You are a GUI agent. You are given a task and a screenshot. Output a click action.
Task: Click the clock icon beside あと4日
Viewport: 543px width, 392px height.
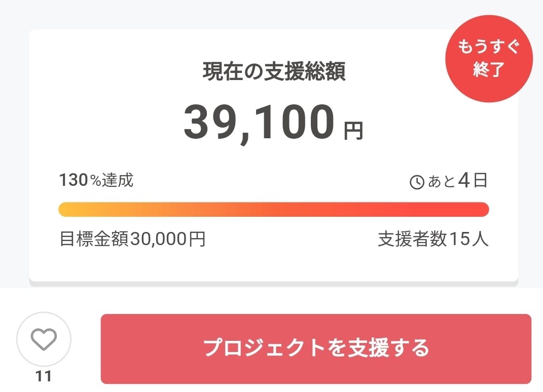(x=417, y=182)
